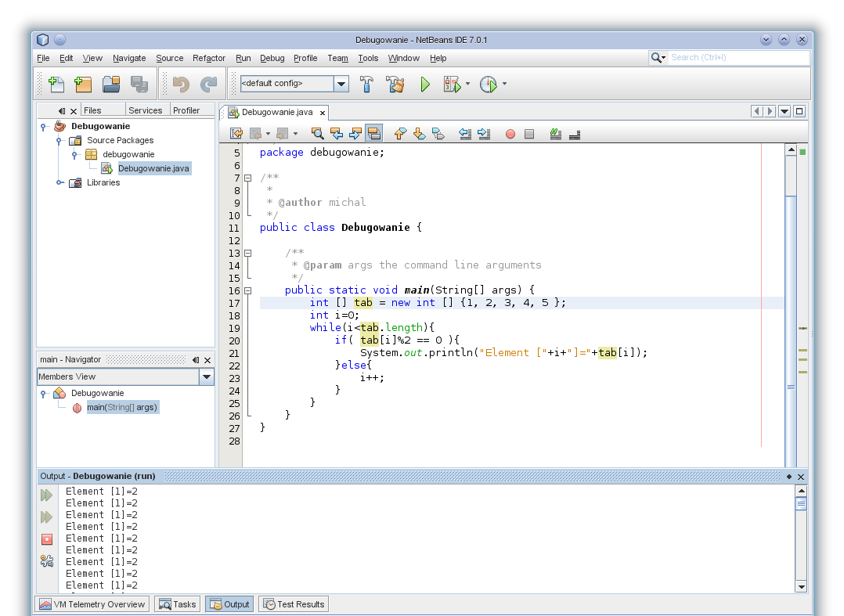Screen dimensions: 844x616
Task: Open the Refactor menu
Action: point(209,58)
